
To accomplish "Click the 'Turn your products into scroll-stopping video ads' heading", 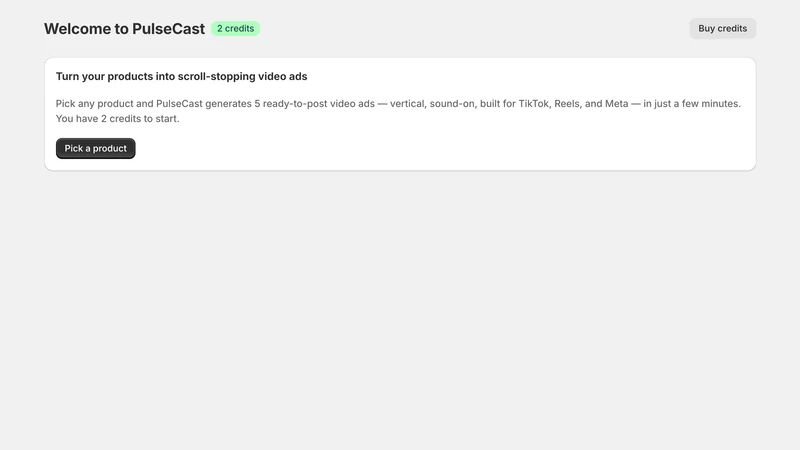I will coord(182,77).
